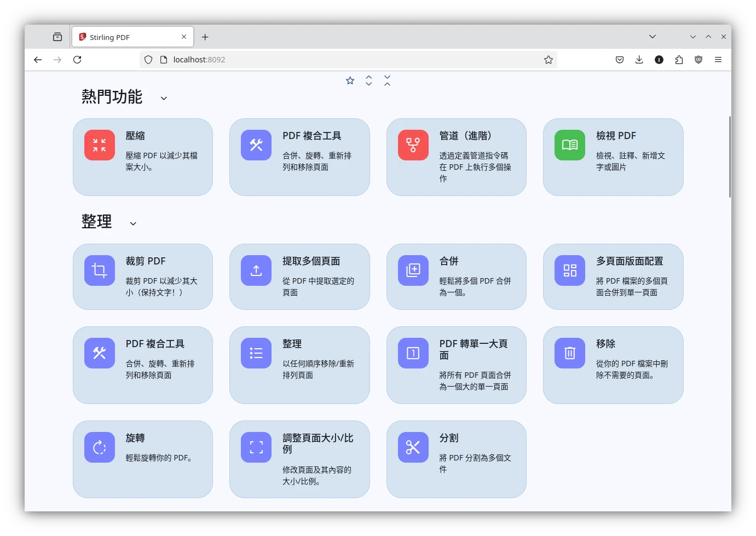Click the Remove (移除) trash icon

569,353
